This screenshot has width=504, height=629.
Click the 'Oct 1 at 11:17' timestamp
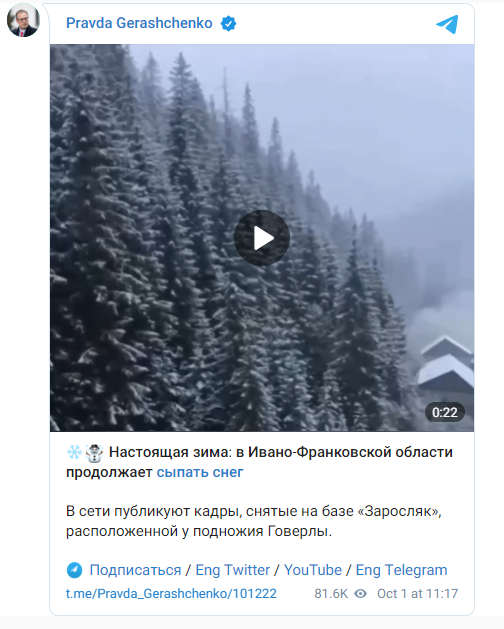coord(417,594)
